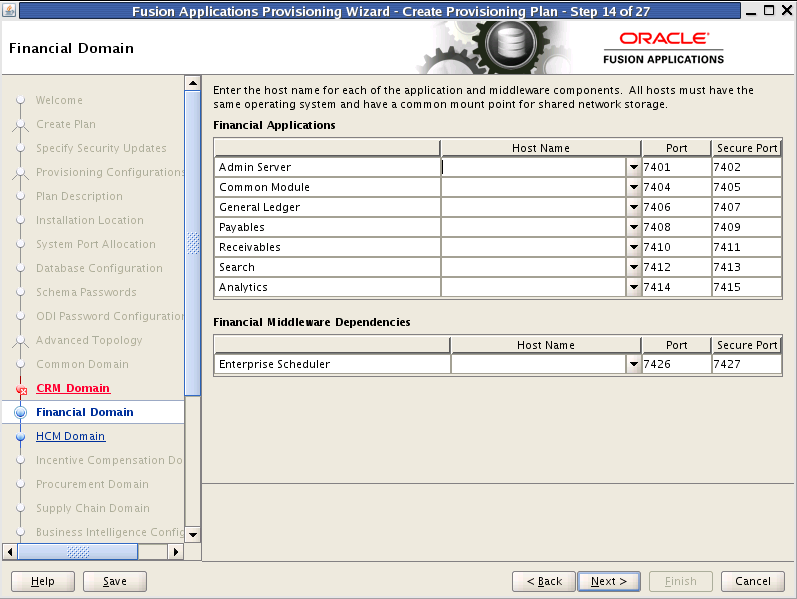Click the sidebar horizontal scrollbar thumb
Image resolution: width=797 pixels, height=599 pixels.
(78, 552)
